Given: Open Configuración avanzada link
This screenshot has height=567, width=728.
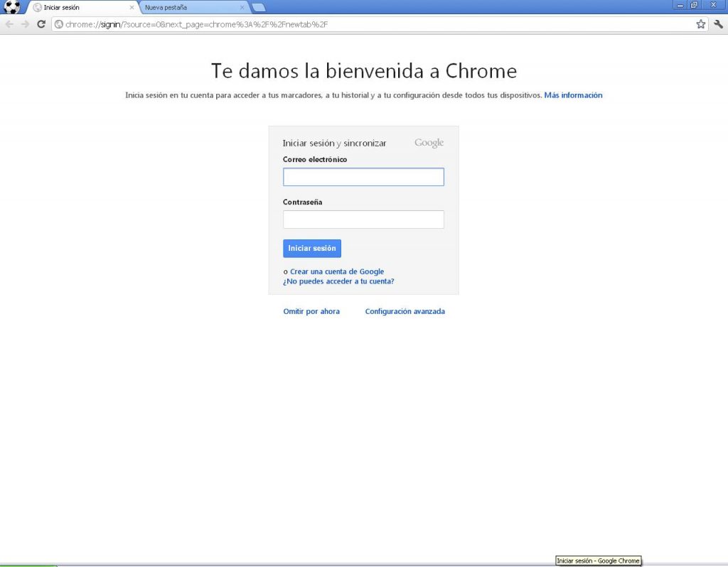Looking at the screenshot, I should pyautogui.click(x=405, y=311).
